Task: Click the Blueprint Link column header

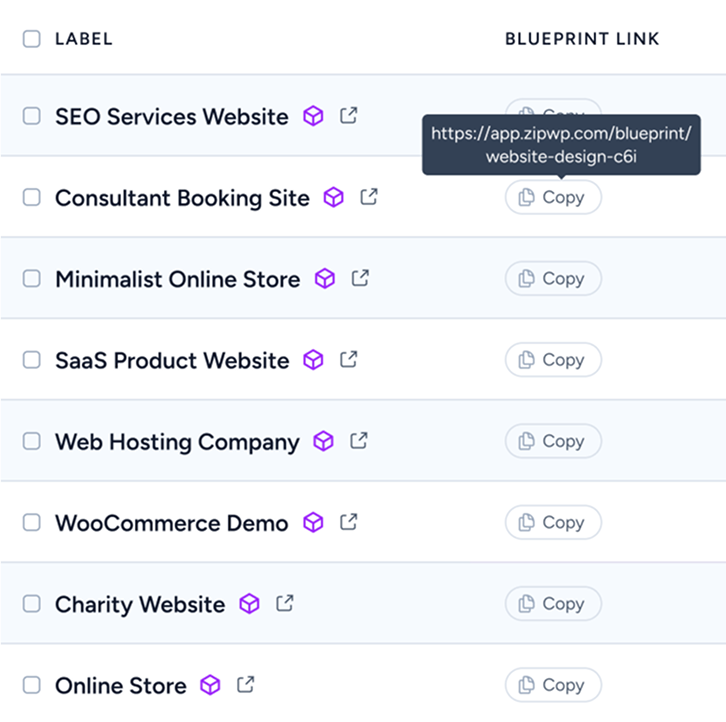Action: coord(582,39)
